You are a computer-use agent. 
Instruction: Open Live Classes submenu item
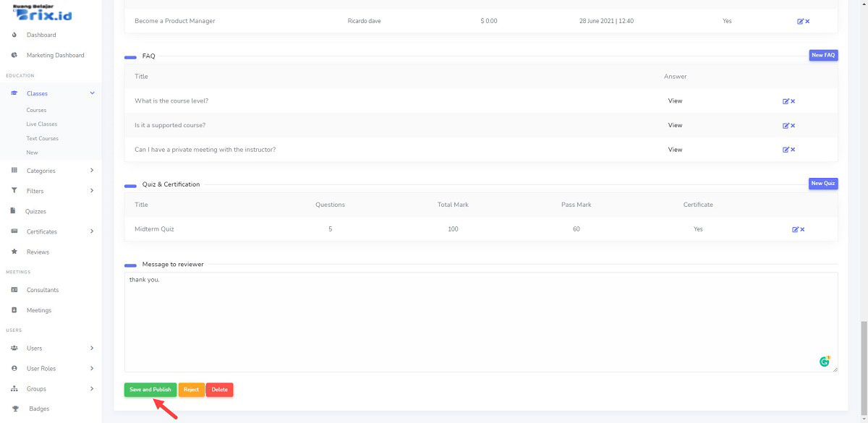(x=41, y=124)
